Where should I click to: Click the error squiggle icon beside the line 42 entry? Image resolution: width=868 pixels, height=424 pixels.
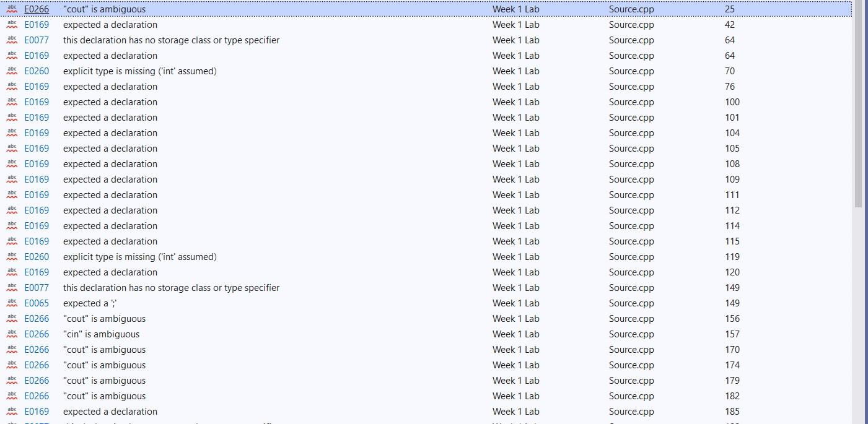click(11, 24)
